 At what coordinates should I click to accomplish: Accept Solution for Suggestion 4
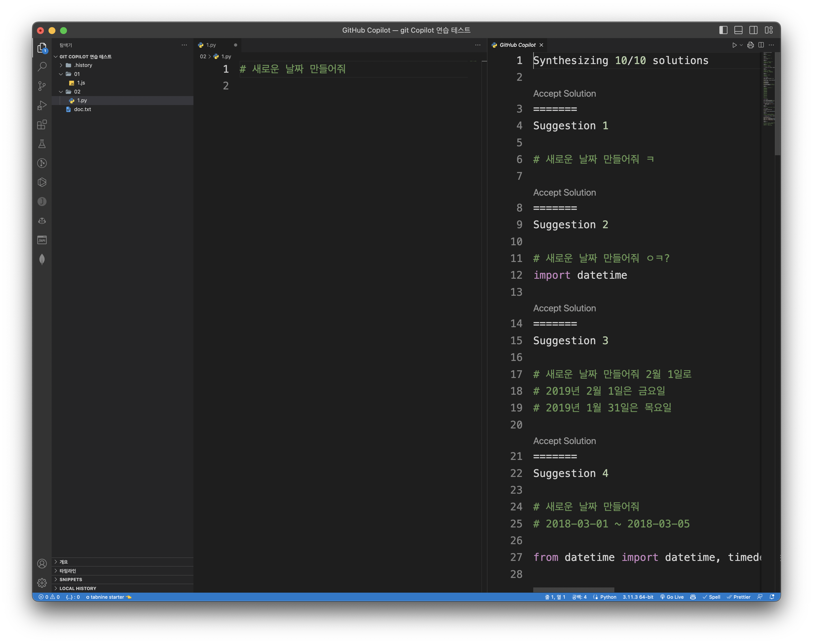pos(564,441)
